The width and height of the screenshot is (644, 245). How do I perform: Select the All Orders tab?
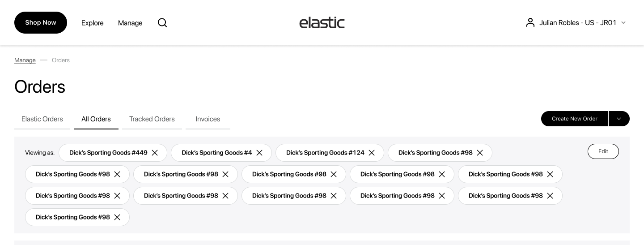(x=96, y=119)
